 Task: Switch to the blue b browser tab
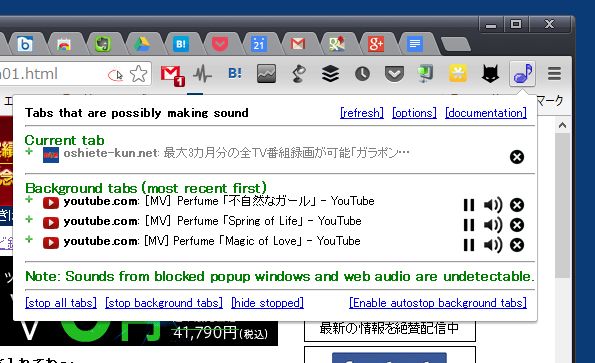[25, 44]
